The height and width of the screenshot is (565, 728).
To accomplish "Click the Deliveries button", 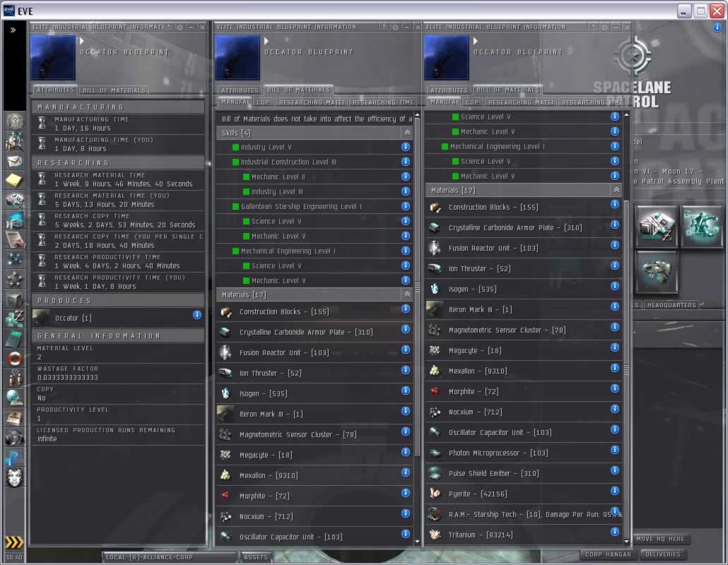I will coord(662,554).
